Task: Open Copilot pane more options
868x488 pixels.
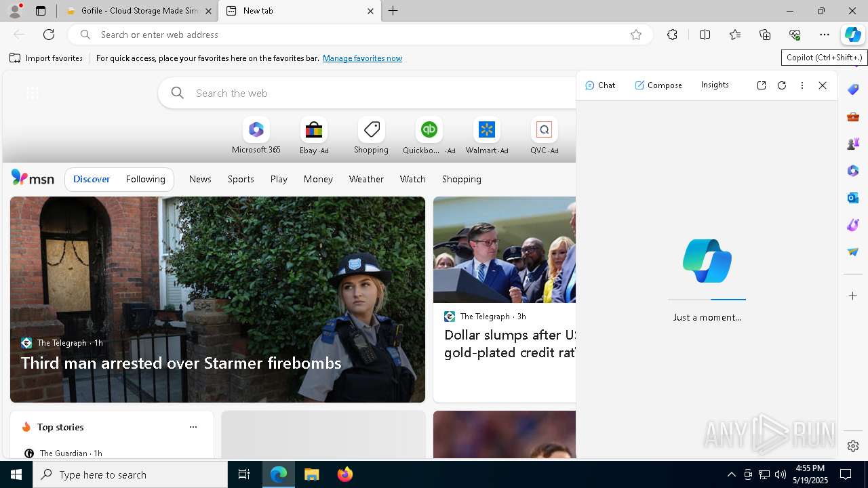Action: point(802,85)
